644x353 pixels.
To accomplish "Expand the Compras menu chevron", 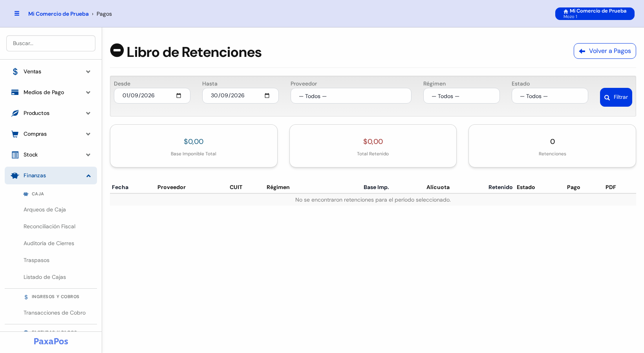I will tap(88, 134).
